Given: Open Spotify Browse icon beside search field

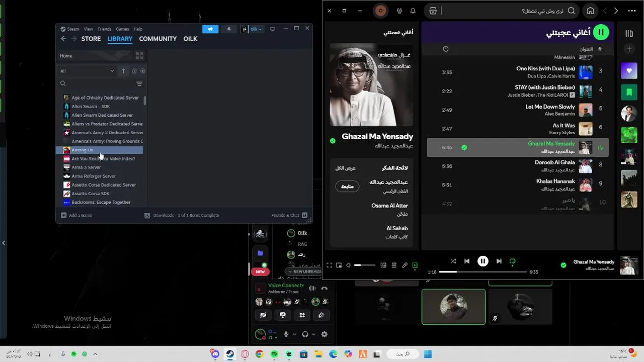Looking at the screenshot, I should 433,11.
